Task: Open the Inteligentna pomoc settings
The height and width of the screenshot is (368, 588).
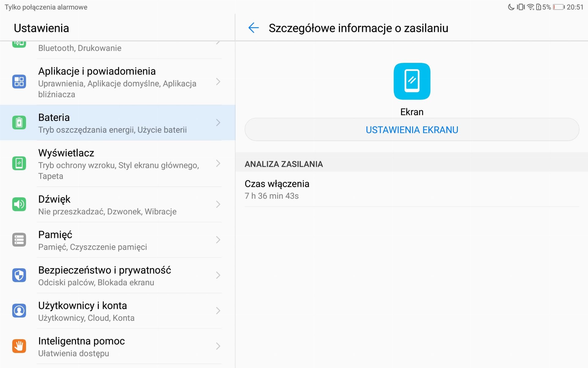Action: [118, 346]
